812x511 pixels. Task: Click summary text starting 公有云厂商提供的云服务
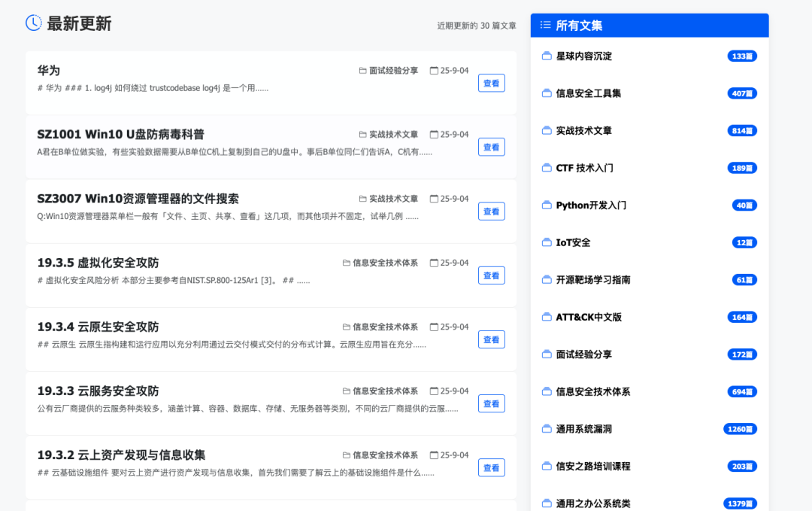pos(247,409)
